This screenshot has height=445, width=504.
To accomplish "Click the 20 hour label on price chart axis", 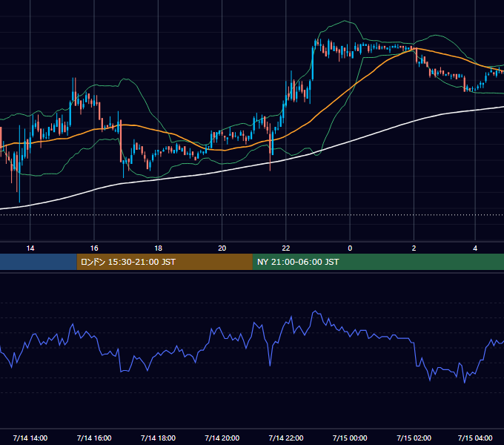I will tap(222, 248).
